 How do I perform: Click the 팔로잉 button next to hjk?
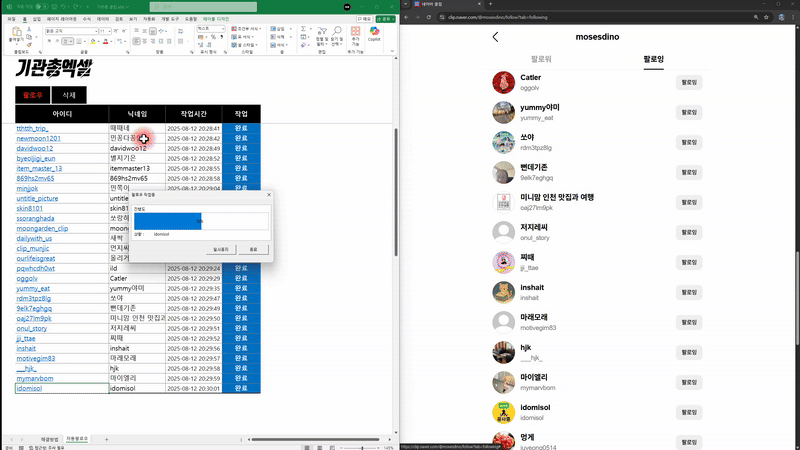coord(689,352)
